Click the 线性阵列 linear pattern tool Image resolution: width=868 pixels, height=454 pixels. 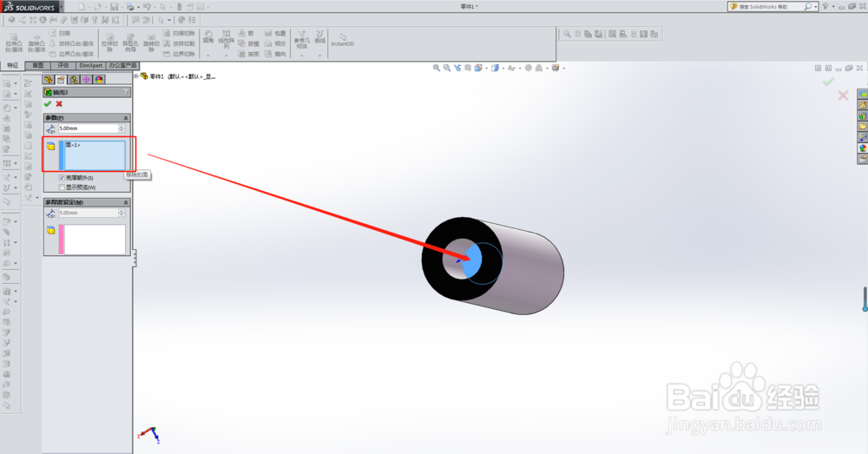coord(227,39)
